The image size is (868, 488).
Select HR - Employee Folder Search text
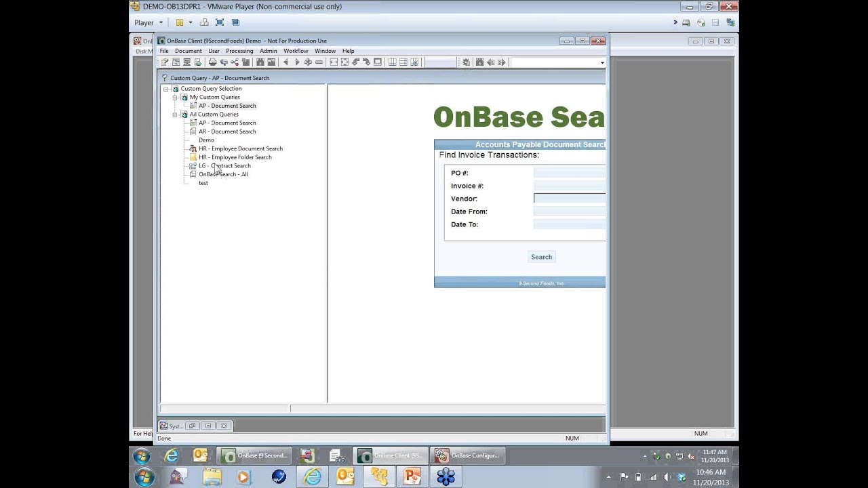pyautogui.click(x=235, y=157)
